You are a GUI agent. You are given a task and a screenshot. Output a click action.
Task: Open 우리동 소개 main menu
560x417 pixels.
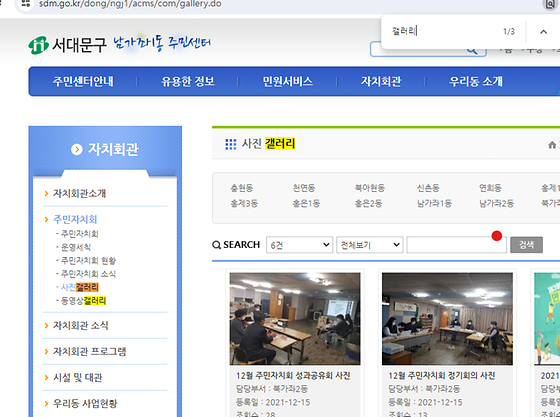(x=476, y=81)
